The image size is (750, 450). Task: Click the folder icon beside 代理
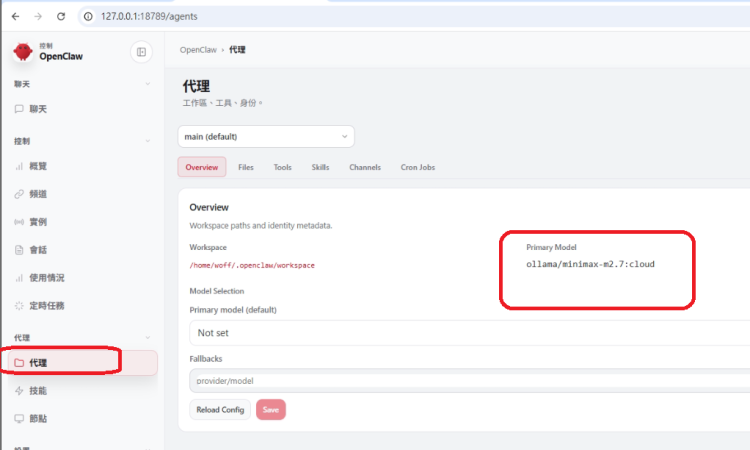click(x=19, y=362)
